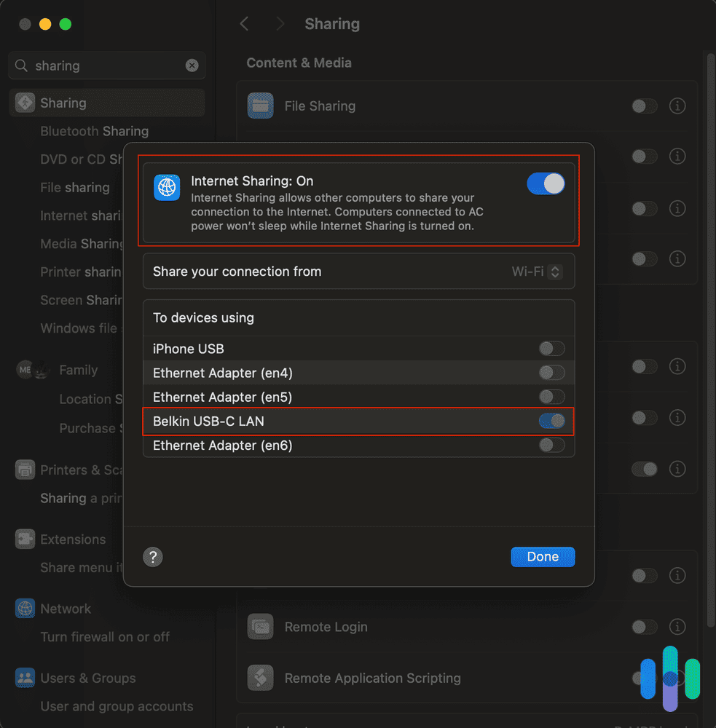
Task: Click the File Sharing folder icon
Action: [x=260, y=106]
